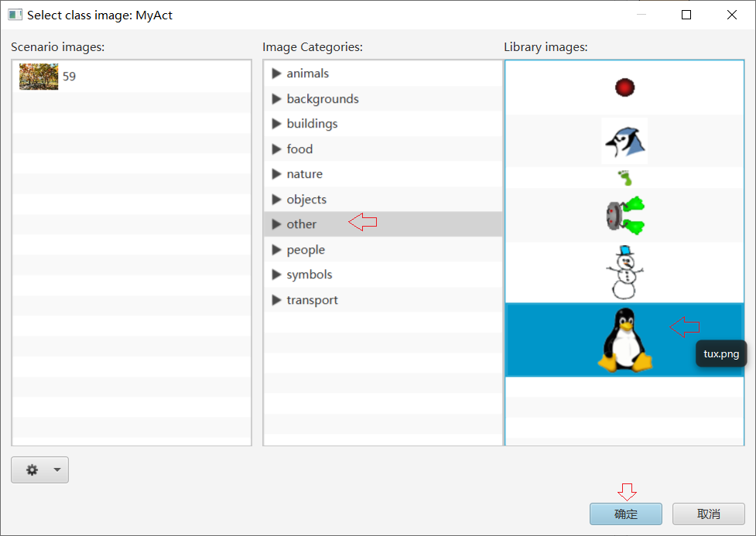This screenshot has height=536, width=756.
Task: Open the objects image category
Action: tap(306, 200)
